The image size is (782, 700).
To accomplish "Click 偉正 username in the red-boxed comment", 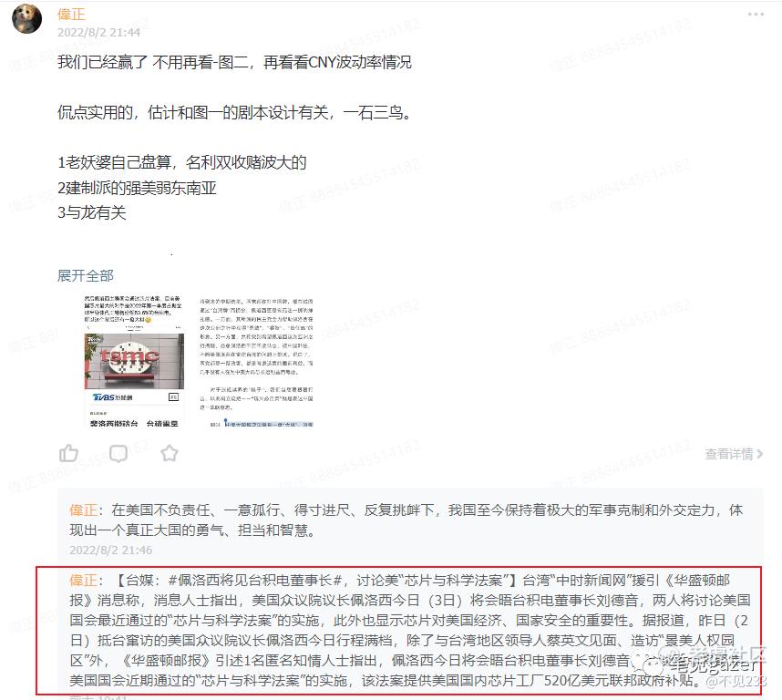I will click(83, 580).
